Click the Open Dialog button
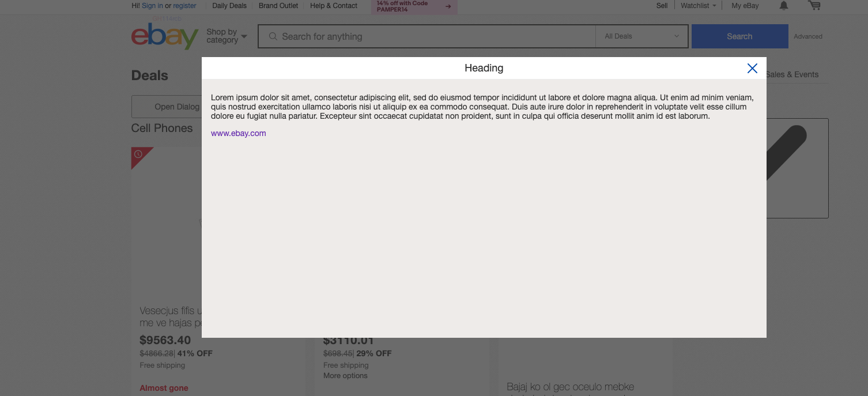Image resolution: width=868 pixels, height=396 pixels. pyautogui.click(x=176, y=107)
